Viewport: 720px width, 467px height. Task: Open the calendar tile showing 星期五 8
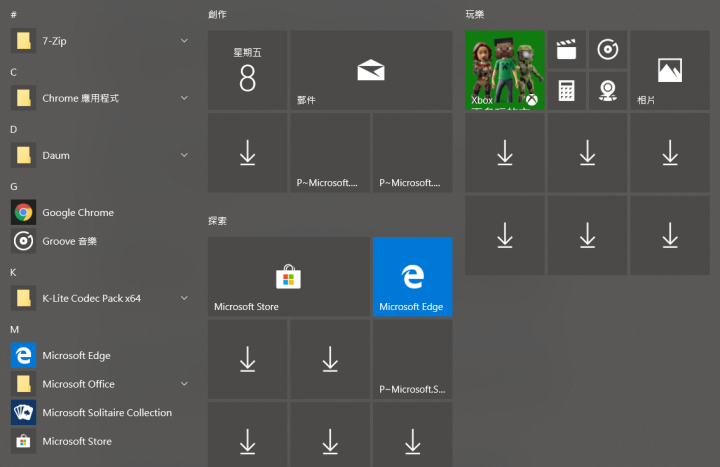[x=248, y=70]
